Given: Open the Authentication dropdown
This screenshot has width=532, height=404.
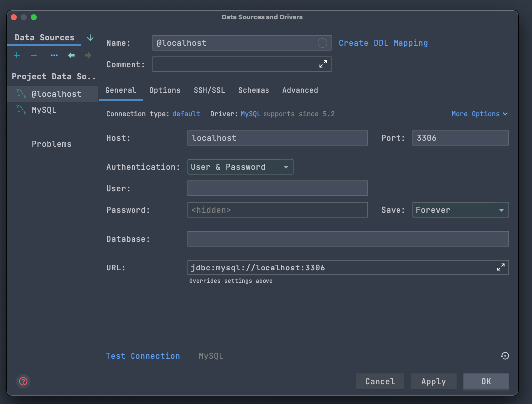Looking at the screenshot, I should [241, 167].
